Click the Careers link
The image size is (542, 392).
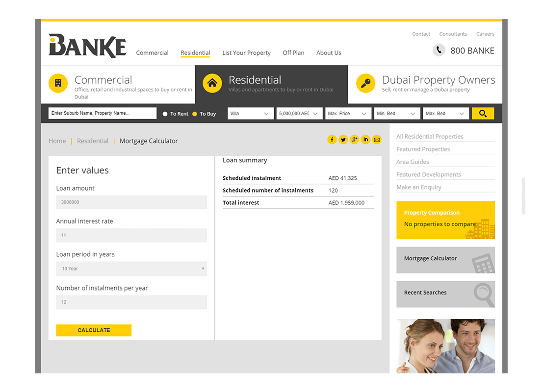coord(485,34)
